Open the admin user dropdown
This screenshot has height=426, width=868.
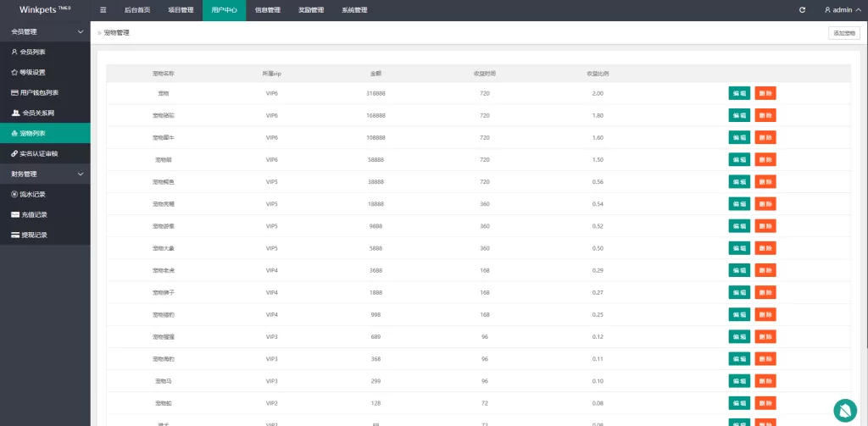coord(842,10)
